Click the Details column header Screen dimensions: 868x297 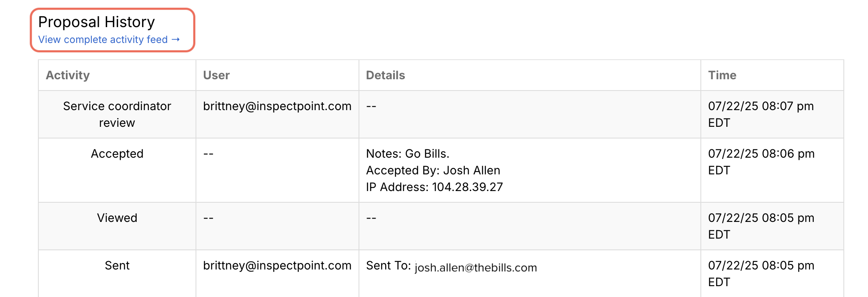385,75
